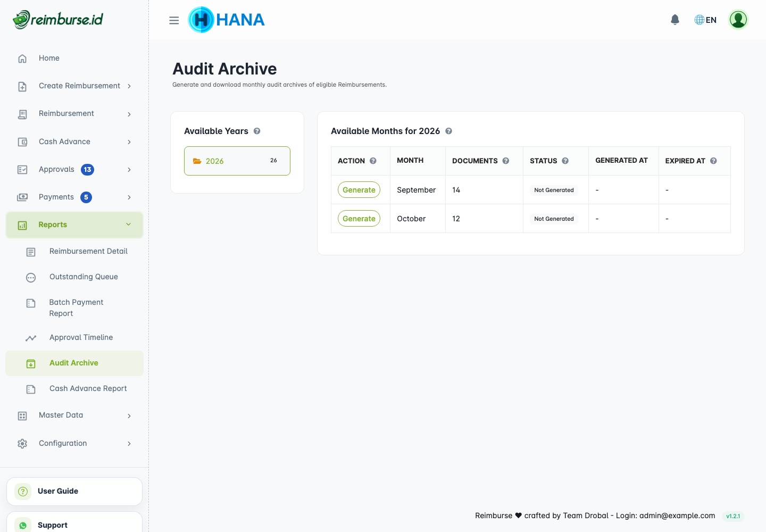Show help icon beside DOCUMENTS column
Image resolution: width=766 pixels, height=532 pixels.
tap(506, 161)
